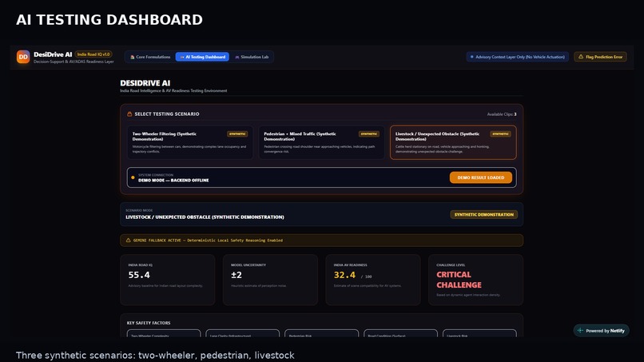
Task: Click the India Road IQ v1.0 version badge
Action: (93, 54)
